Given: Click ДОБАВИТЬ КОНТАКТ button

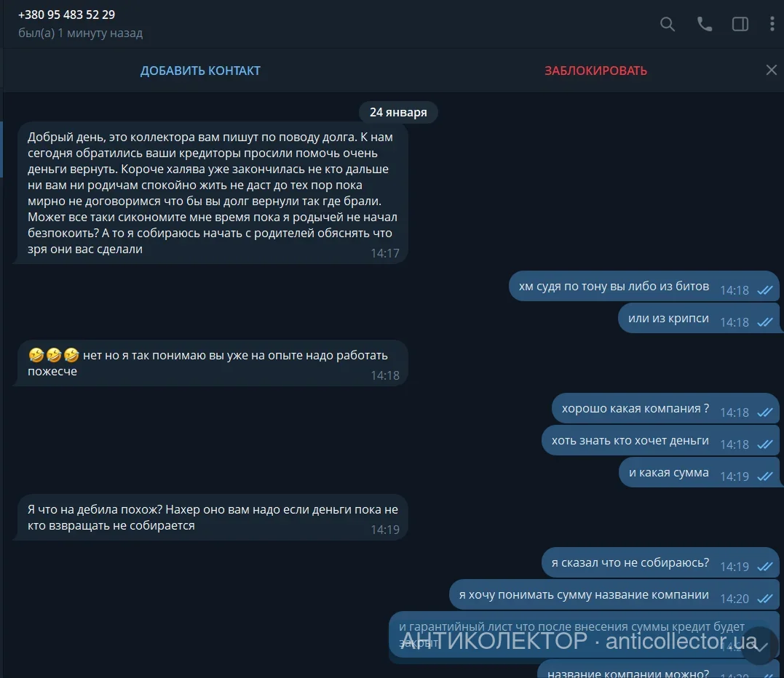Looking at the screenshot, I should point(200,71).
